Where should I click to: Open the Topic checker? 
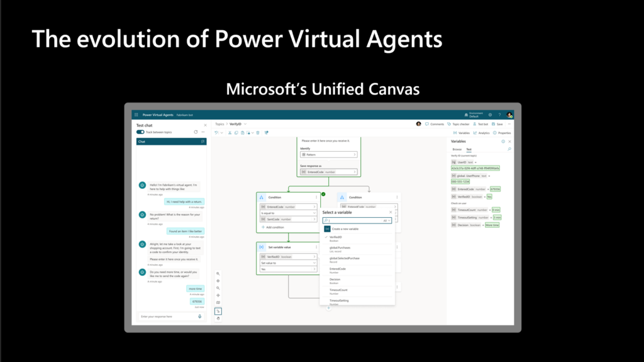tap(460, 124)
